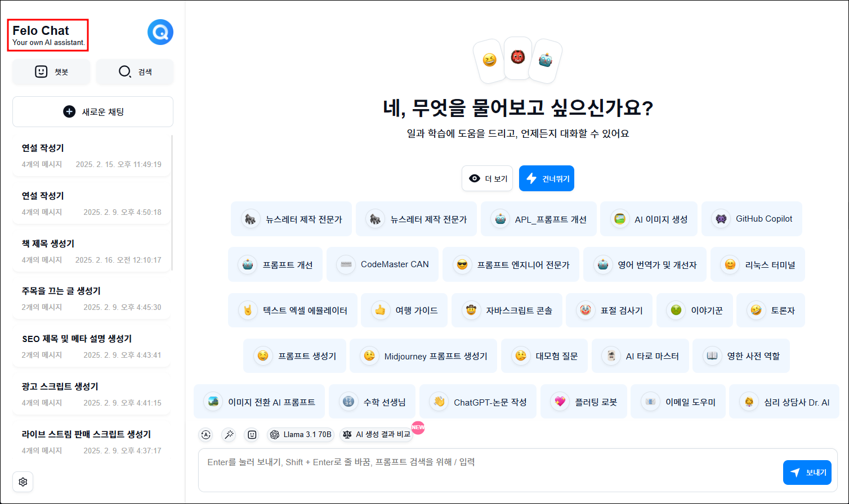Start a 새로운 채팅 conversation
The width and height of the screenshot is (849, 504).
click(92, 111)
